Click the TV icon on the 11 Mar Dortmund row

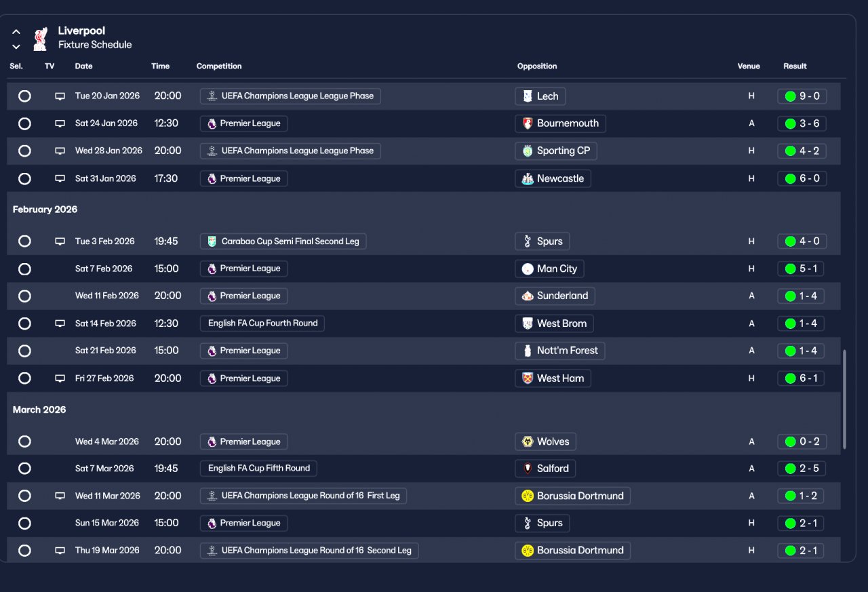(60, 496)
